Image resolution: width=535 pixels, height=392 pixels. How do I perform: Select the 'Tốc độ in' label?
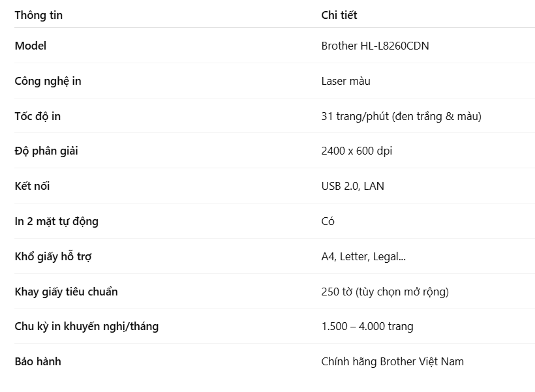[38, 116]
